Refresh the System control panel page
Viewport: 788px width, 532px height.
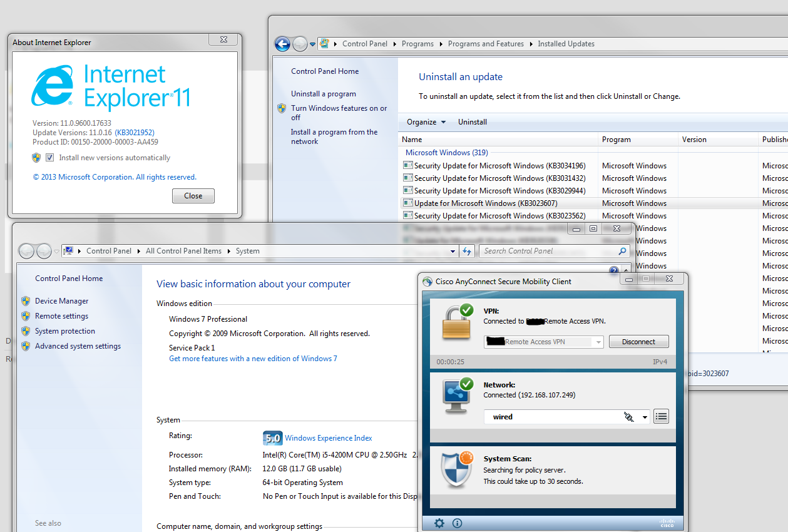click(x=466, y=251)
